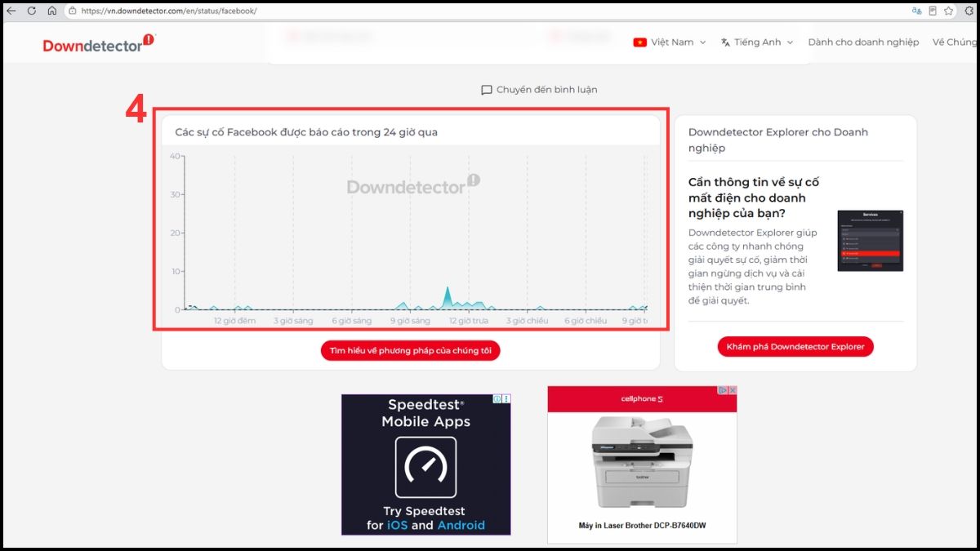This screenshot has width=980, height=551.
Task: Click the 3 giờ sáng axis label
Action: coord(293,321)
